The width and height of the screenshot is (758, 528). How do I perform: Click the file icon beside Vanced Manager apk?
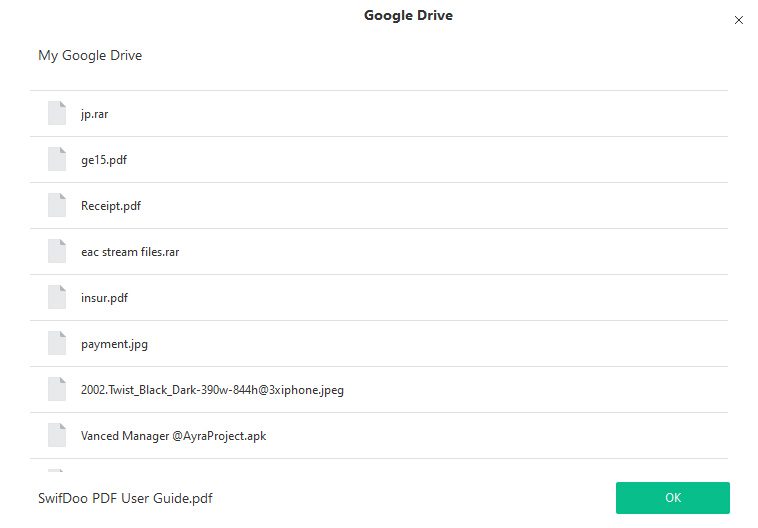57,435
